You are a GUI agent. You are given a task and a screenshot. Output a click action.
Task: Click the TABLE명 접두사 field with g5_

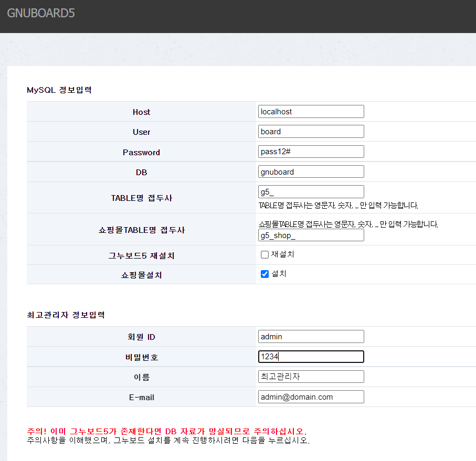(311, 191)
